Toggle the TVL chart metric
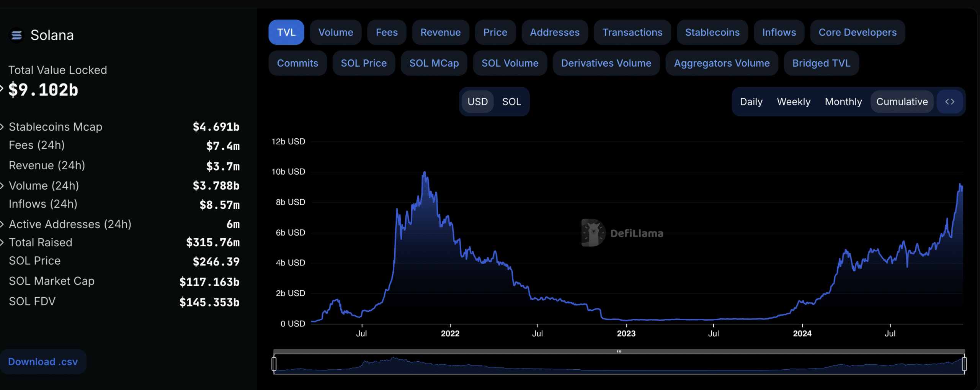Image resolution: width=980 pixels, height=390 pixels. pos(286,32)
